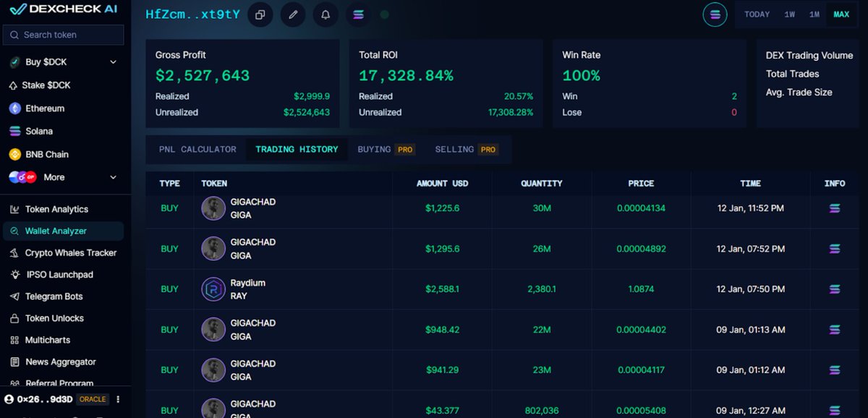Open Solana info icon for Raydium trade

tap(835, 289)
